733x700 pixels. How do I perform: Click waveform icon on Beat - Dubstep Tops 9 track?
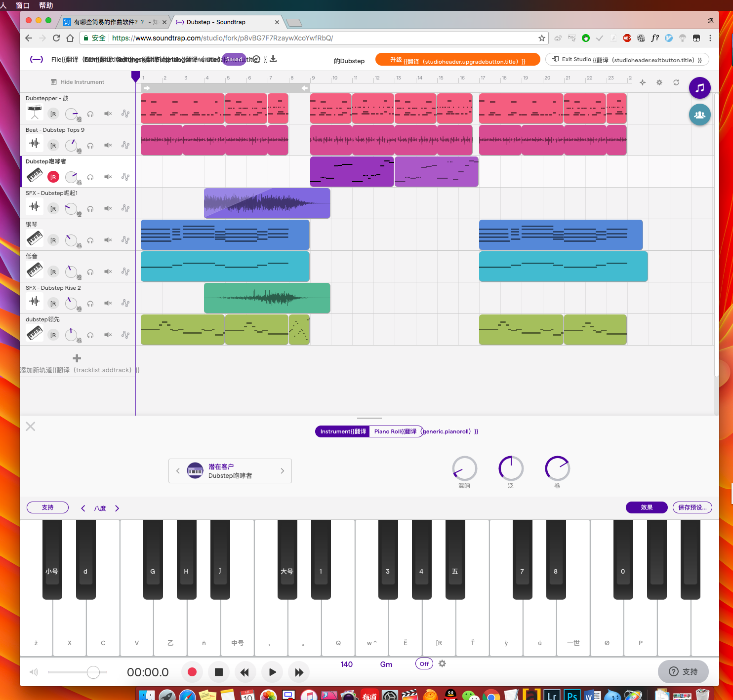[x=35, y=144]
